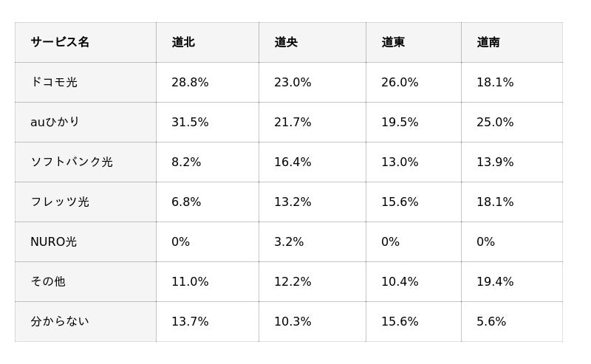Select the 道東 column header
591x364 pixels.
pyautogui.click(x=393, y=42)
